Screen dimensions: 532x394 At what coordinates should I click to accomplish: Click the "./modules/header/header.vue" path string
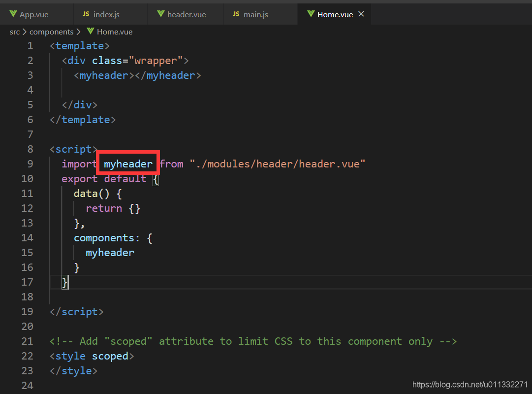pos(278,164)
